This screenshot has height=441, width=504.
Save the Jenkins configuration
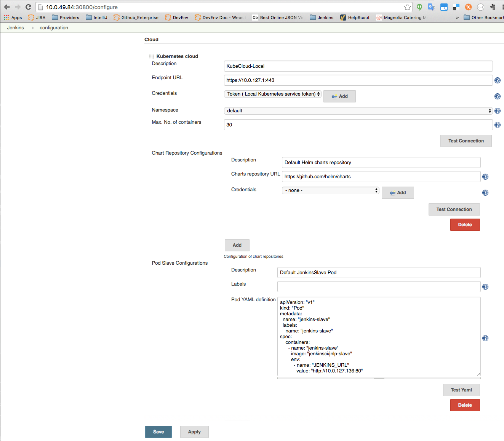[x=158, y=432]
